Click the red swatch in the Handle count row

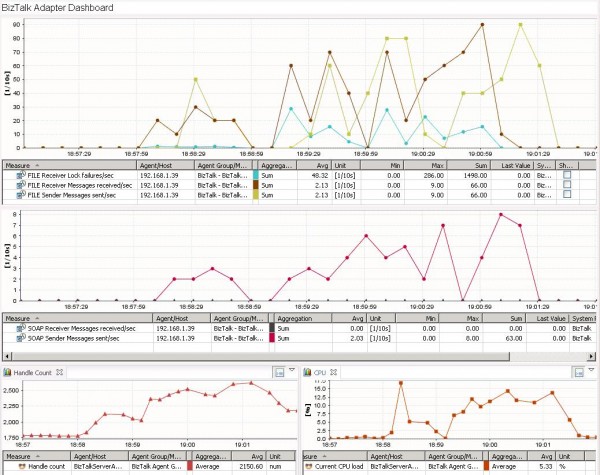point(190,466)
